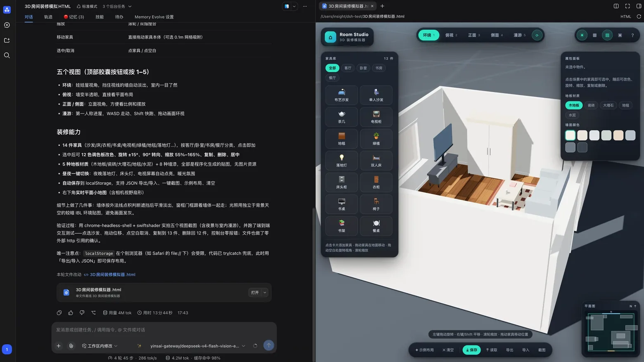Insert the 绿植 plant item
The width and height of the screenshot is (644, 362).
376,139
